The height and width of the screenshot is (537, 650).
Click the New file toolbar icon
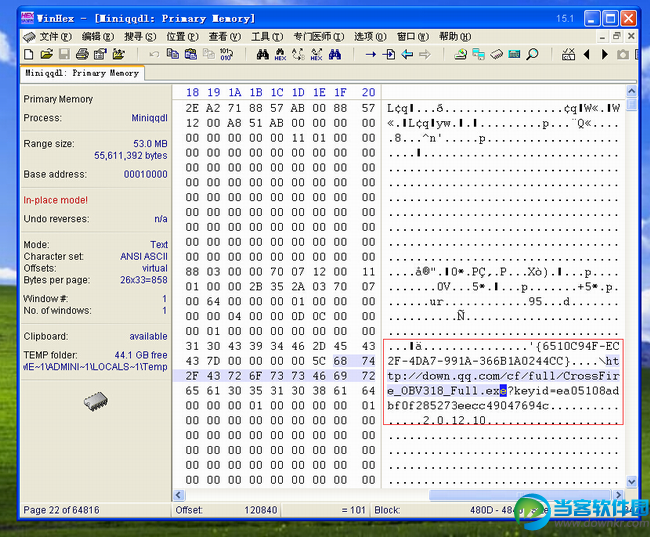click(30, 54)
